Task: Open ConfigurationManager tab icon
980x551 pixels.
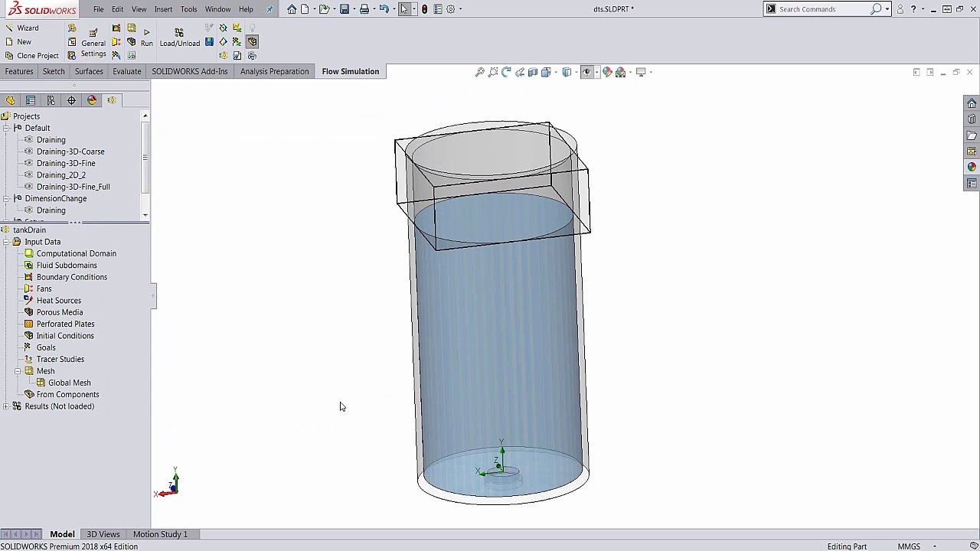Action: point(51,100)
